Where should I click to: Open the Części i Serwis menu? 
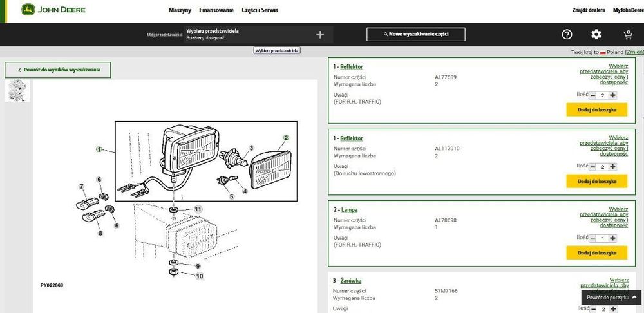coord(260,10)
